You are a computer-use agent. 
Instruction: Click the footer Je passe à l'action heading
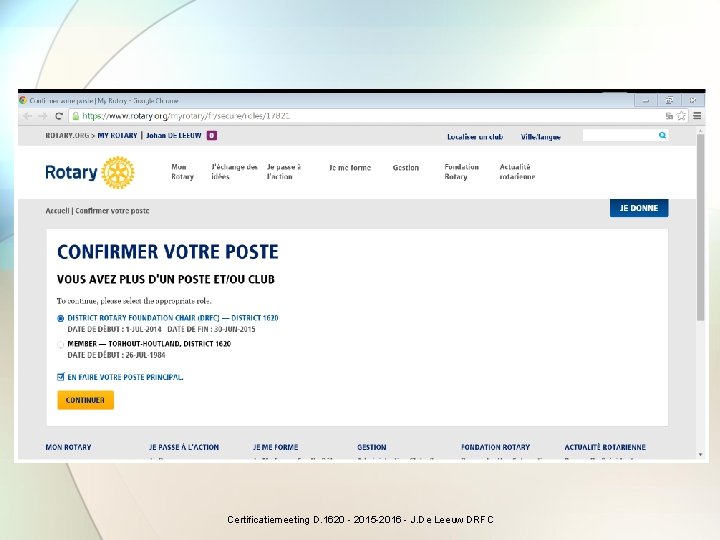tap(184, 447)
